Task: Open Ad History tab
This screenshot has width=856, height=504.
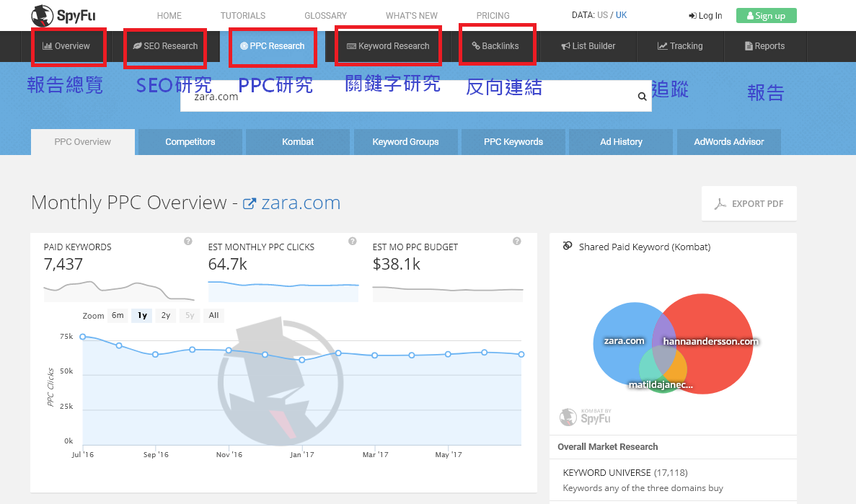Action: point(621,142)
